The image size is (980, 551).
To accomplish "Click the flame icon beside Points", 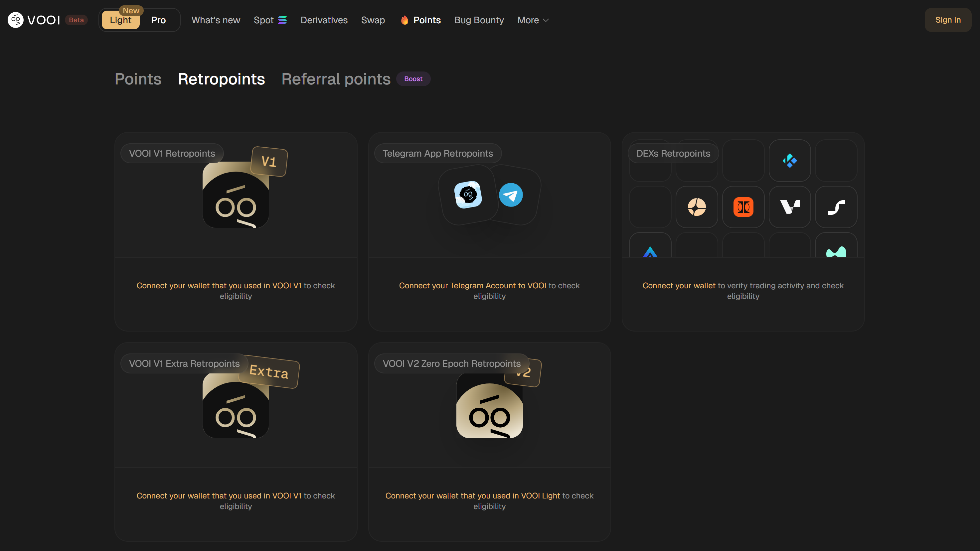I will point(405,20).
